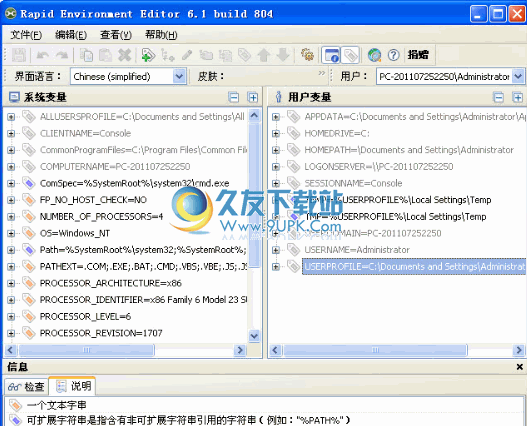Click the 捐赠 donate button
This screenshot has width=527, height=426.
418,54
